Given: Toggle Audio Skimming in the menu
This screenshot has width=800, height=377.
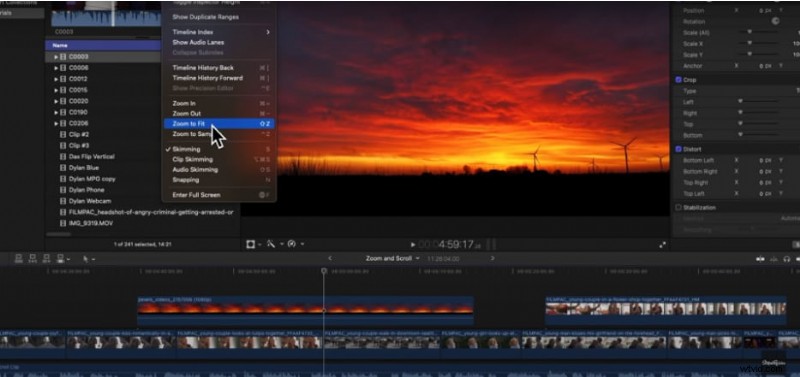Looking at the screenshot, I should tap(219, 169).
